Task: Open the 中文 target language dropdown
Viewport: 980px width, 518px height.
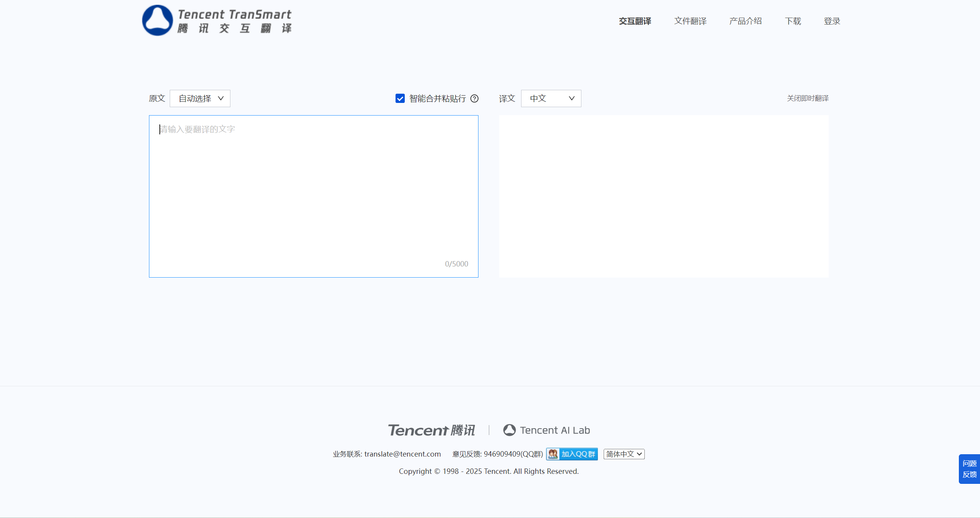Action: click(x=551, y=99)
